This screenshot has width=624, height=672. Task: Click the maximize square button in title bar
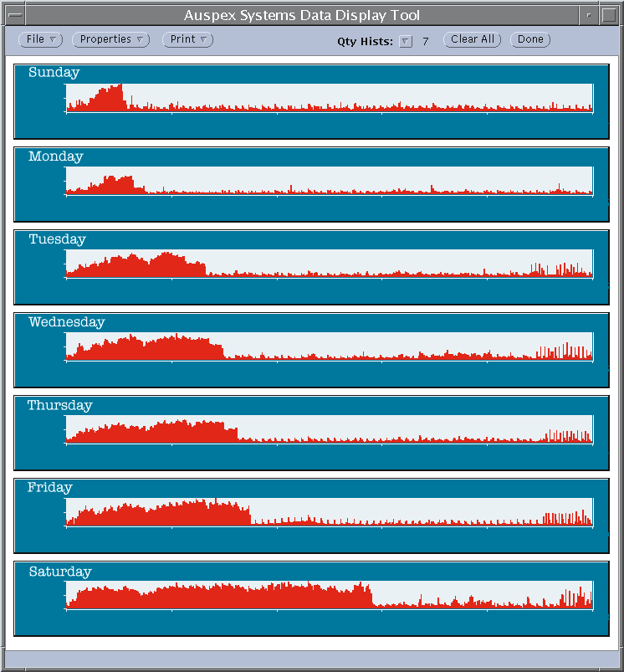click(x=608, y=15)
